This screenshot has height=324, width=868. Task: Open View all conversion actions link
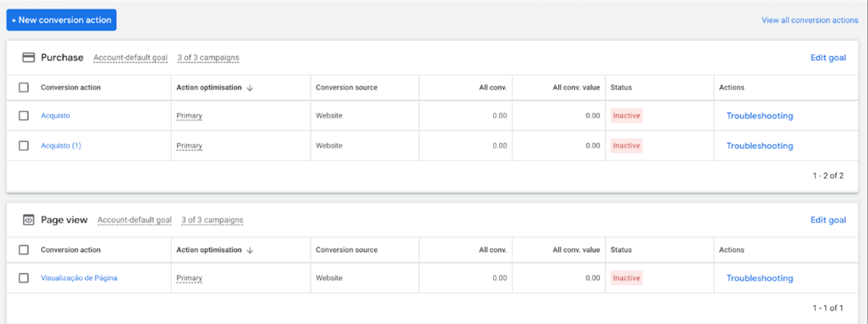[809, 20]
